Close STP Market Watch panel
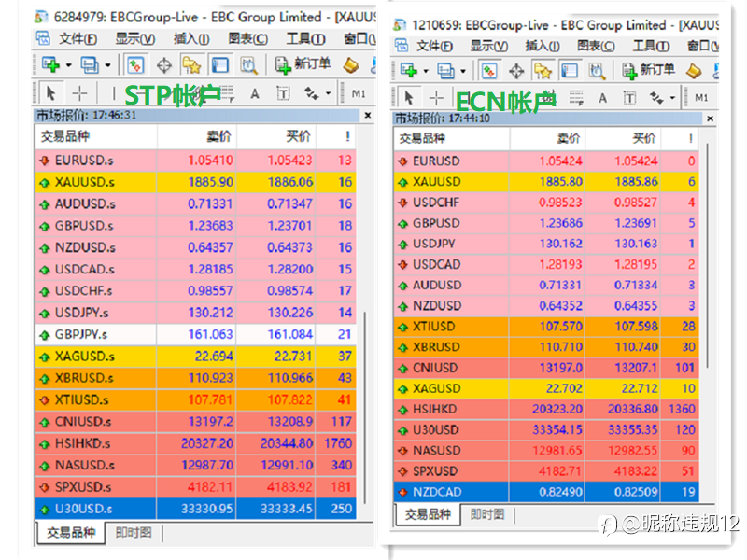 (368, 115)
